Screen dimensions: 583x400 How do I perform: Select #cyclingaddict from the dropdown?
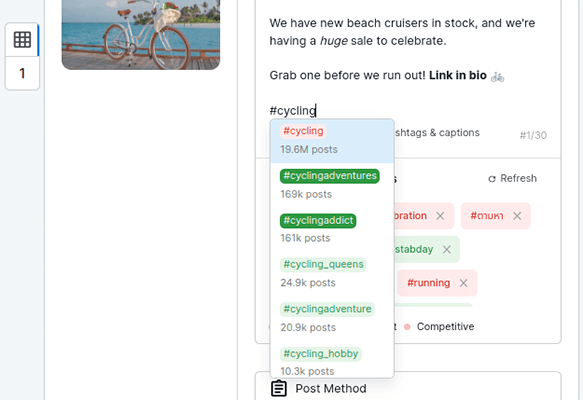click(318, 220)
